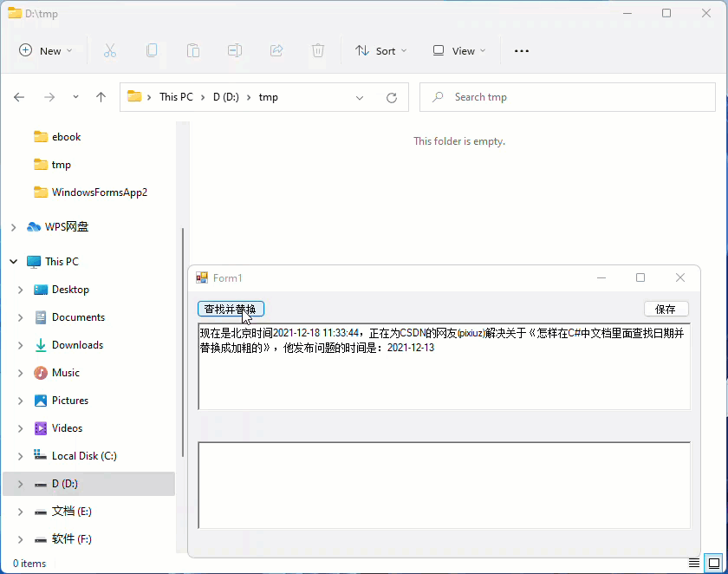Select WPS网盘 in navigation pane
This screenshot has width=728, height=574.
tap(67, 226)
